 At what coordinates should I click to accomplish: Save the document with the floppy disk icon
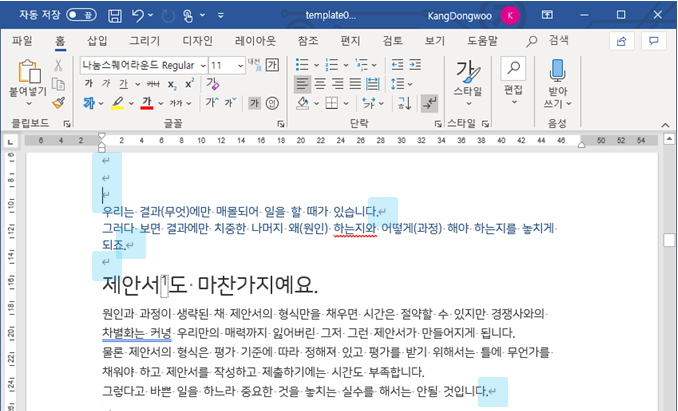(115, 16)
